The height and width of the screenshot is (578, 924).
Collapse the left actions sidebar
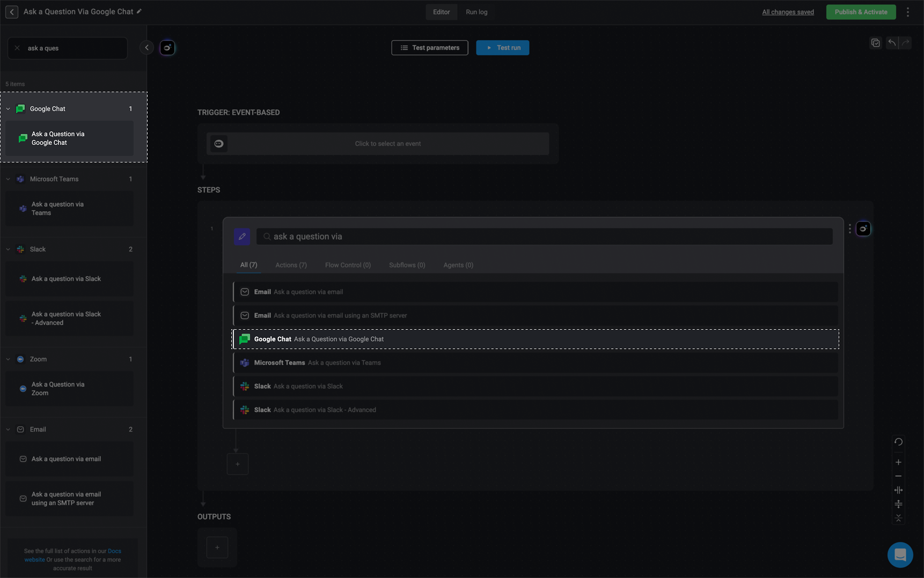pos(146,48)
